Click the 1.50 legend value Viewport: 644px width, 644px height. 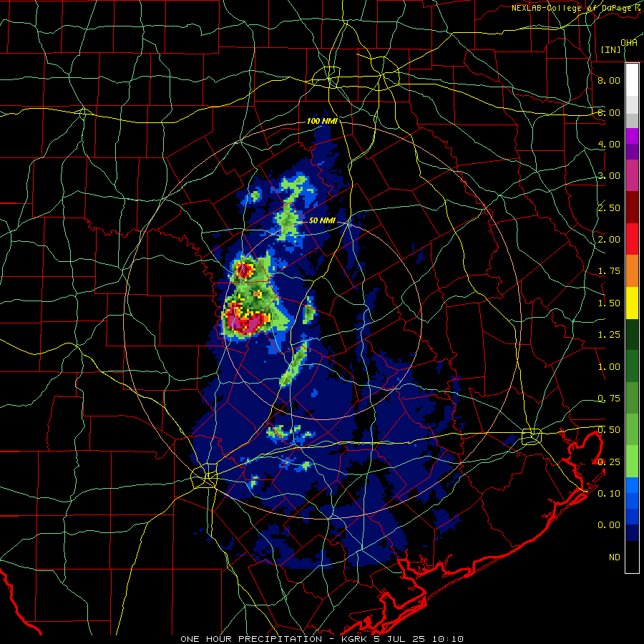tap(609, 303)
